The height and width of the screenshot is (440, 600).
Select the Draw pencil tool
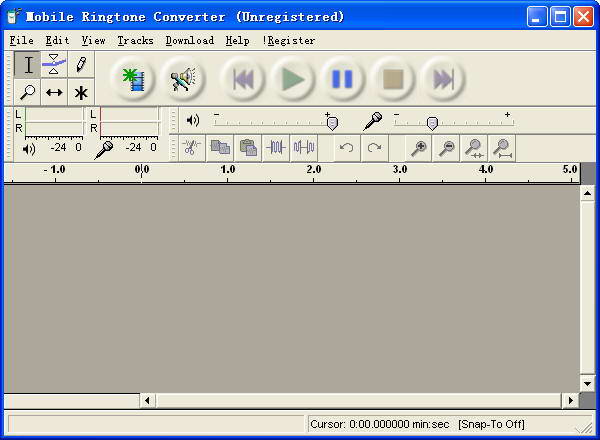(81, 64)
